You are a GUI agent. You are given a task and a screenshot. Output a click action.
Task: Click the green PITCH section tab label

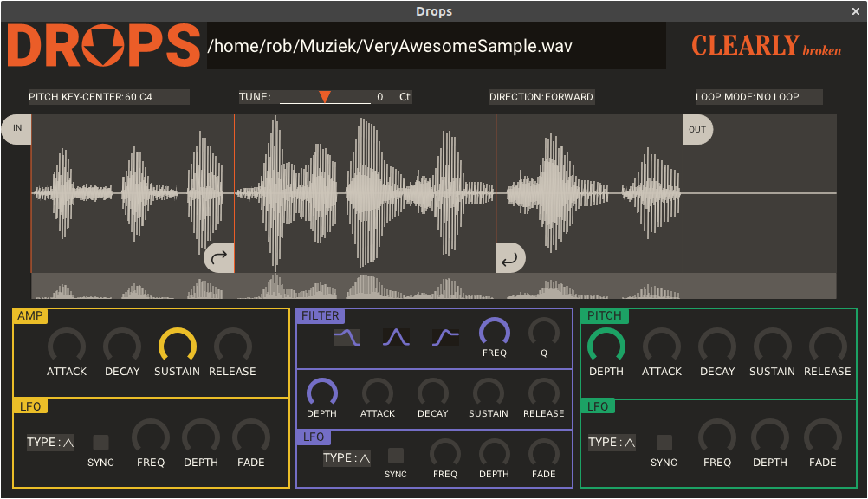pyautogui.click(x=605, y=315)
